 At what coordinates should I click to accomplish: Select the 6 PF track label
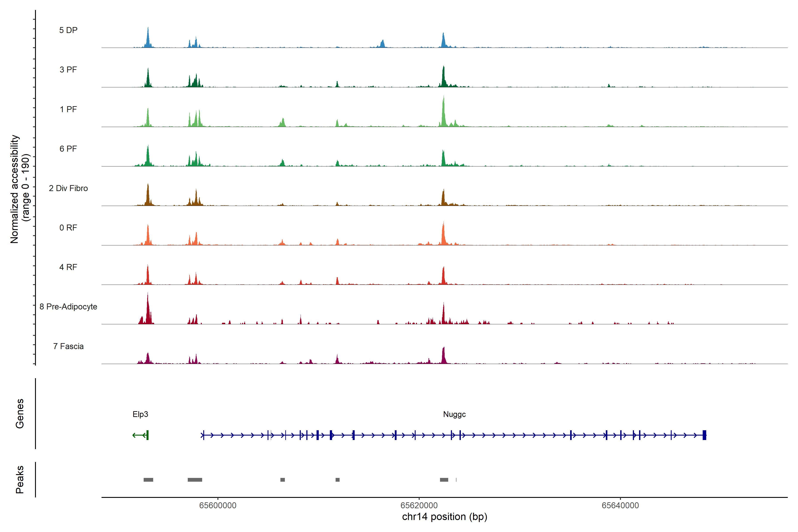click(68, 149)
